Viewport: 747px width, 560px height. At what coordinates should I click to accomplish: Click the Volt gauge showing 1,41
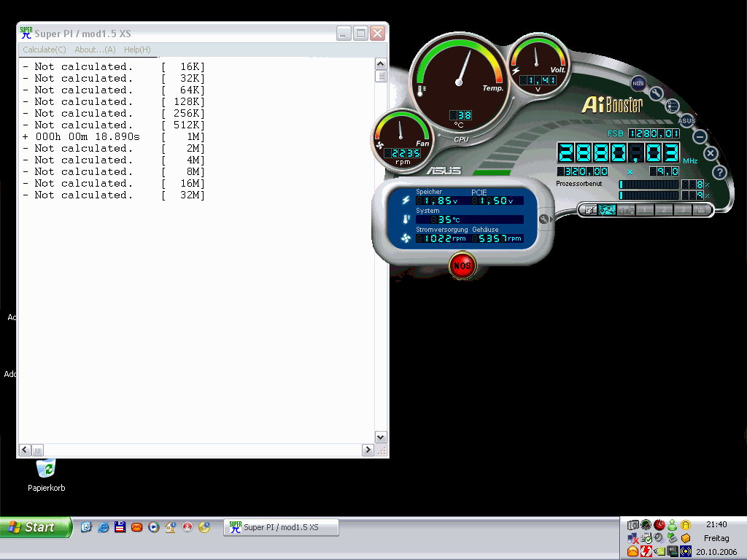[538, 64]
